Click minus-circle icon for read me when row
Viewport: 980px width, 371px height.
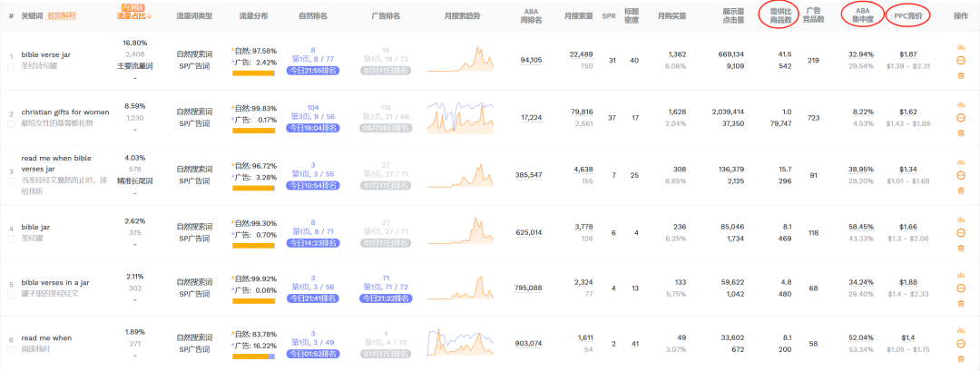(x=961, y=344)
